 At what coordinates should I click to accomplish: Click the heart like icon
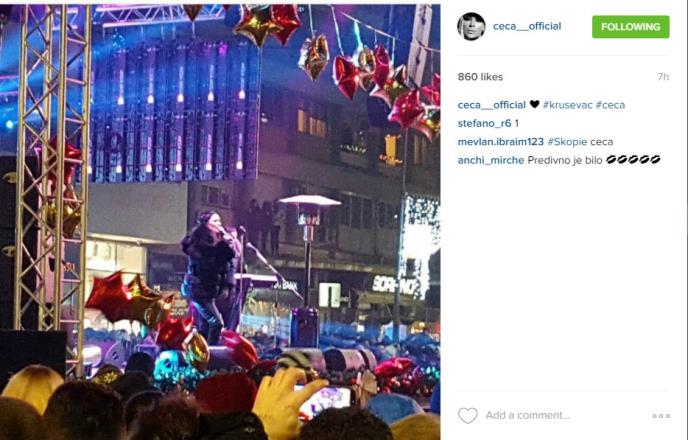click(x=467, y=415)
